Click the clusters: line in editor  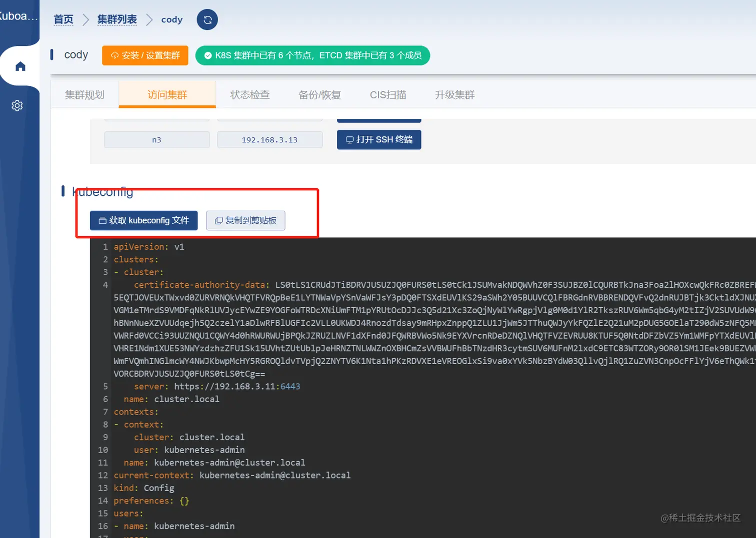tap(136, 260)
